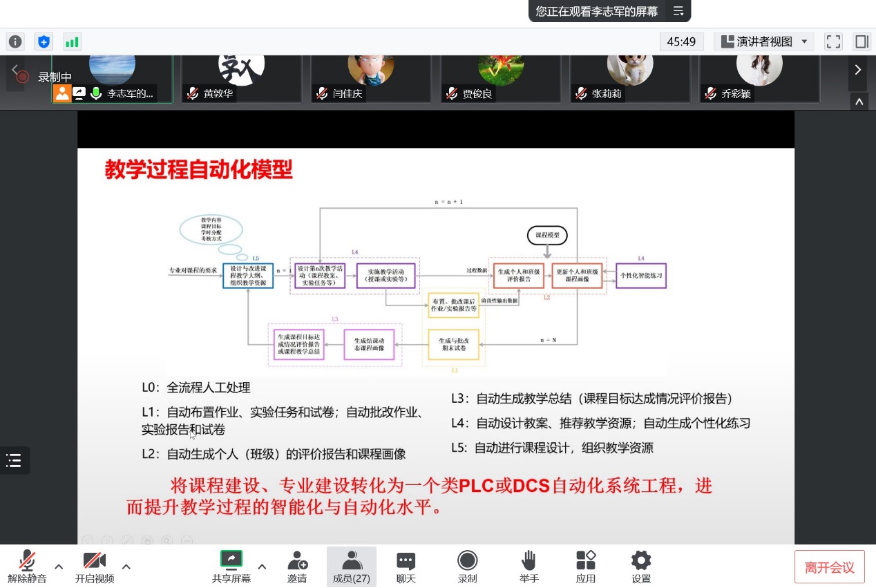Enter full screen mode
Image resolution: width=876 pixels, height=588 pixels.
click(834, 41)
